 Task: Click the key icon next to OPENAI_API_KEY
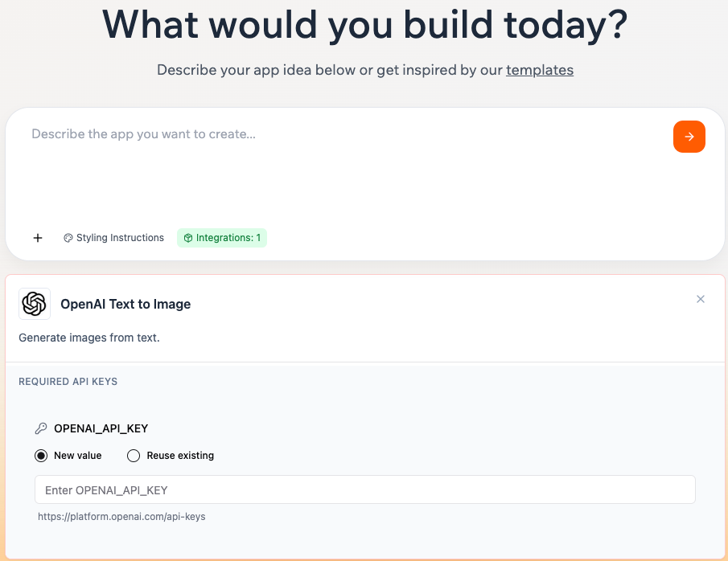tap(42, 428)
